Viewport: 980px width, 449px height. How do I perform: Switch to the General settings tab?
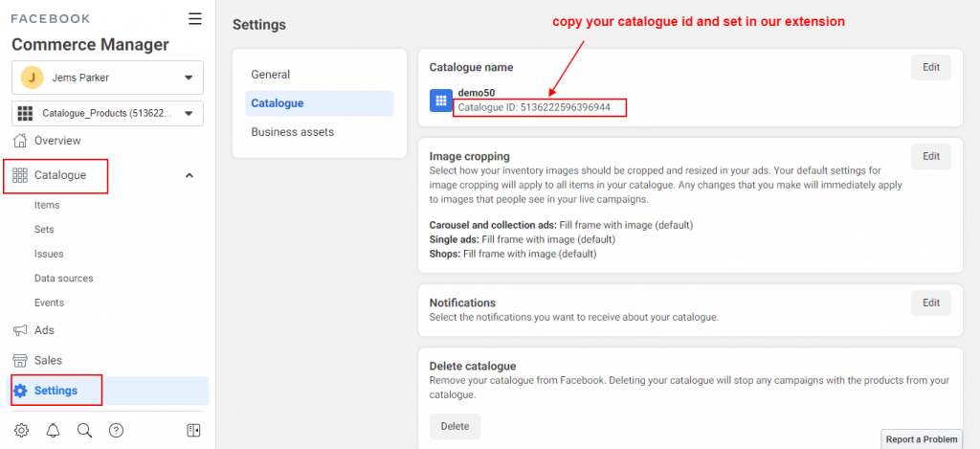pyautogui.click(x=320, y=75)
